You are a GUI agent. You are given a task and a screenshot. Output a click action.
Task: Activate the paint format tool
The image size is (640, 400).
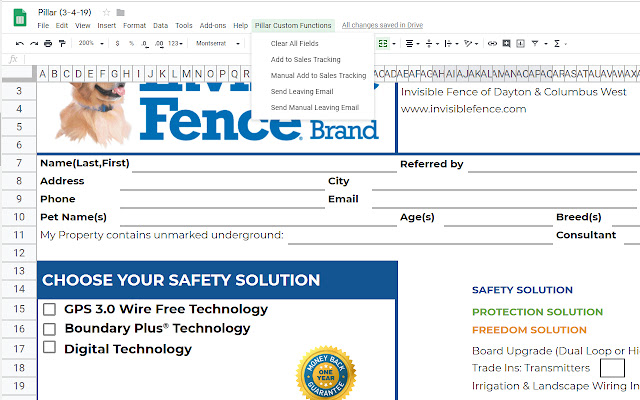pyautogui.click(x=62, y=43)
